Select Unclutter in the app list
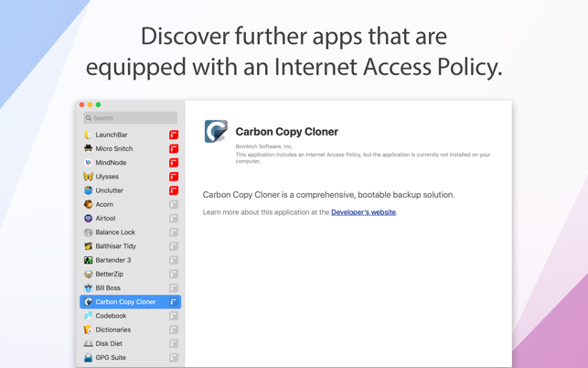The height and width of the screenshot is (368, 588). (130, 190)
